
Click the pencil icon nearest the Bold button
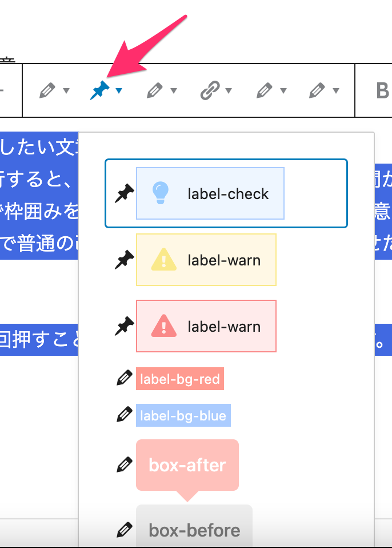tap(317, 90)
